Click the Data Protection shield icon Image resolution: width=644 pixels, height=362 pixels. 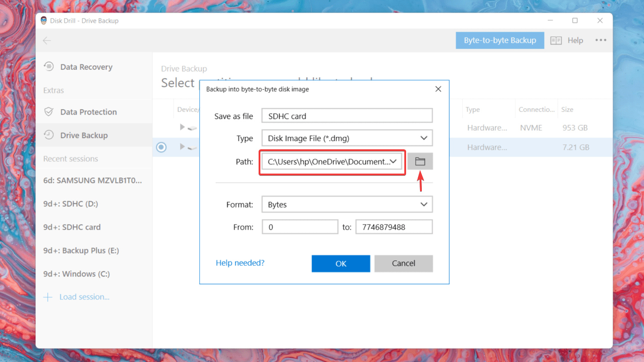click(x=49, y=112)
